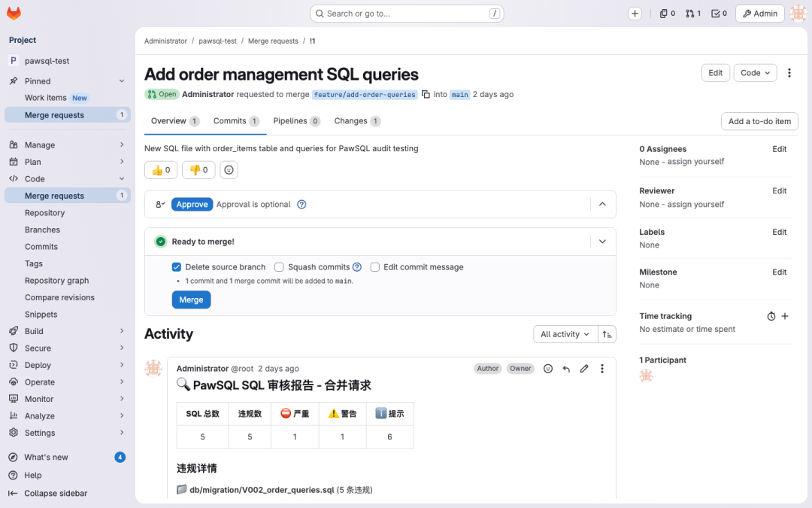Enable Squash commits checkbox
812x508 pixels.
(279, 267)
